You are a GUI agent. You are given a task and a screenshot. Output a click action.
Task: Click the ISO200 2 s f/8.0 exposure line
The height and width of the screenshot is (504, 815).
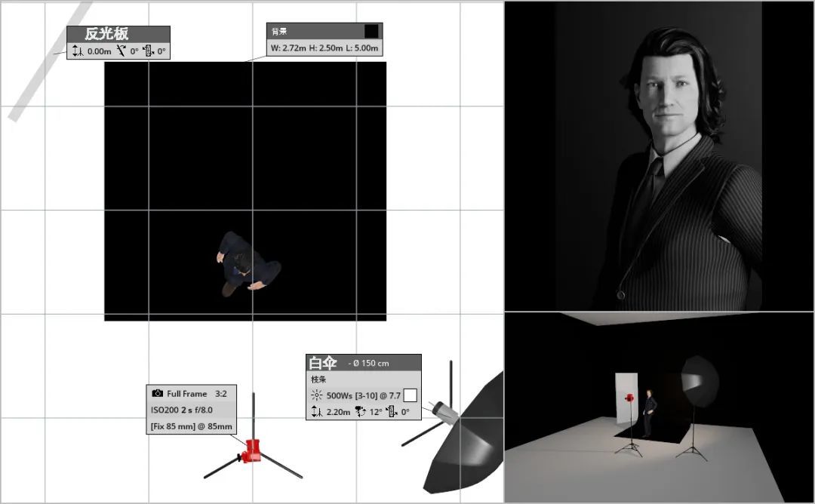coord(182,410)
